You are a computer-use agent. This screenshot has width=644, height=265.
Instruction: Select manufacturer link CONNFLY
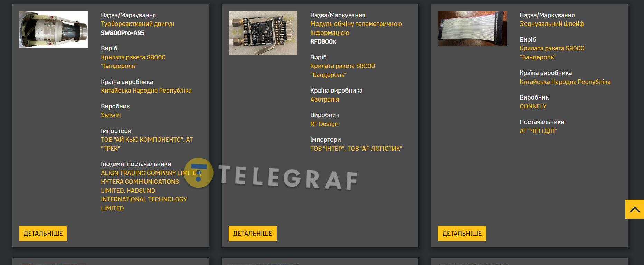point(533,106)
